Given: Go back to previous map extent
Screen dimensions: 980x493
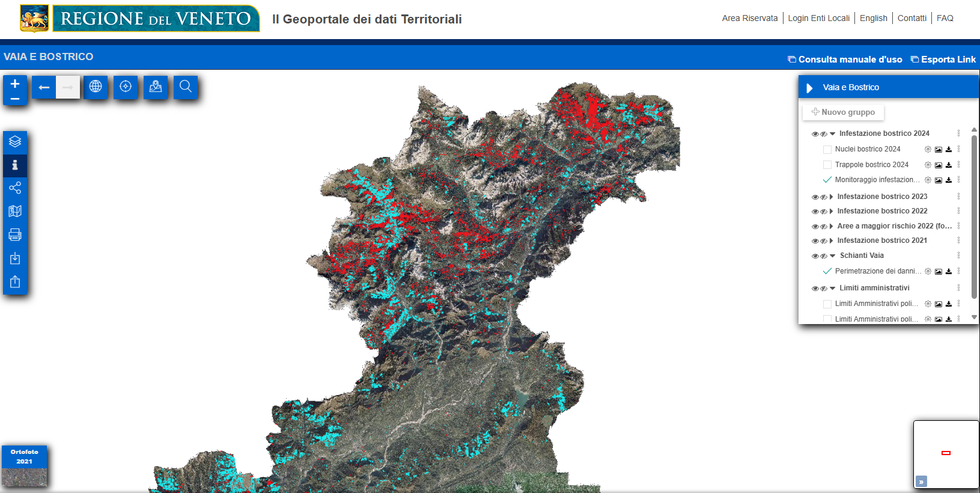Looking at the screenshot, I should tap(44, 87).
